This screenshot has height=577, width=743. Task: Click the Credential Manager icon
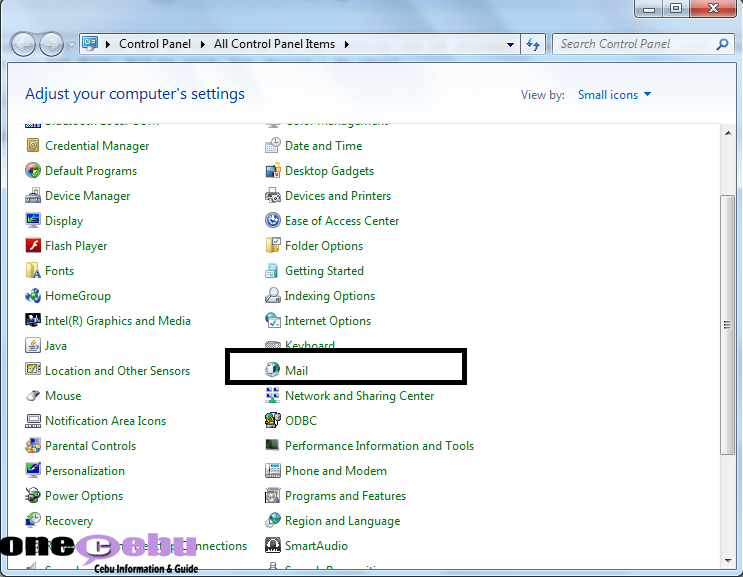(33, 145)
